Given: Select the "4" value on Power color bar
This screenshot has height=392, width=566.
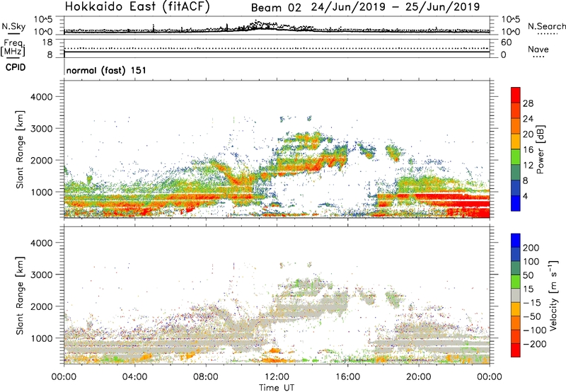Looking at the screenshot, I should [x=525, y=196].
